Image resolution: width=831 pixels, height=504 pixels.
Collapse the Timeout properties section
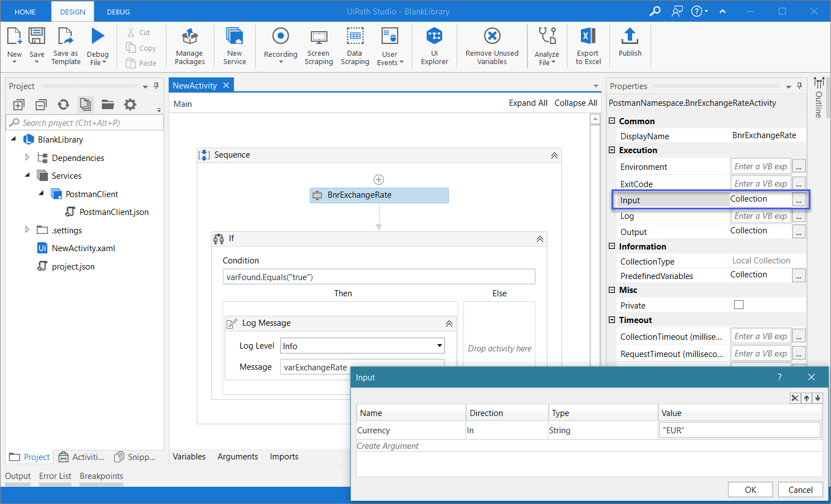point(612,320)
